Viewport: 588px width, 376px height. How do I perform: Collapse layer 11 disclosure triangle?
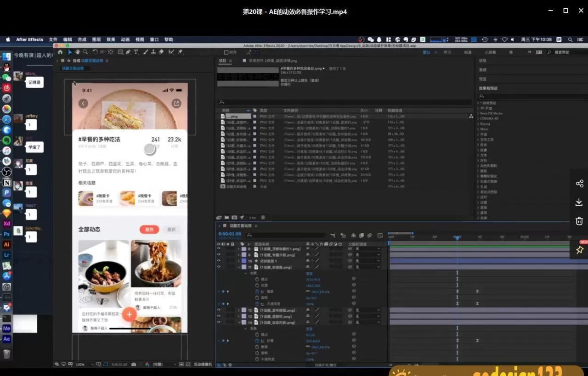(x=239, y=267)
